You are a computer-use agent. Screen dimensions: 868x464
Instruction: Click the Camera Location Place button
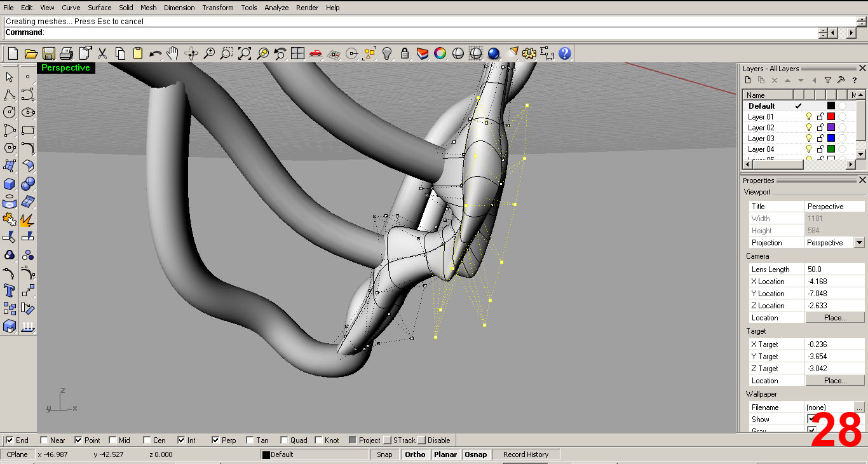click(835, 317)
